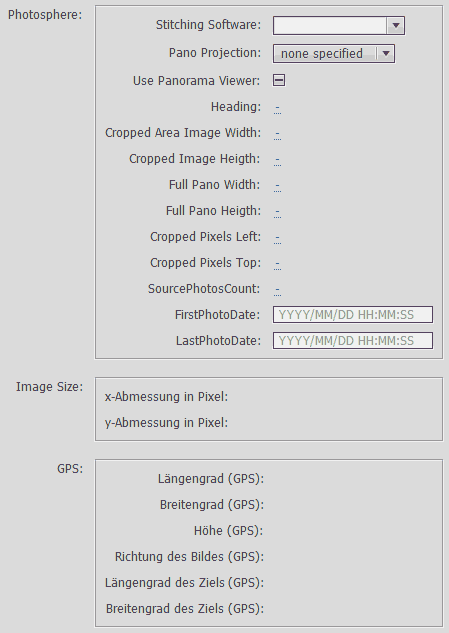Select the 'none specified' projection combo box
The image size is (449, 633).
tap(334, 54)
